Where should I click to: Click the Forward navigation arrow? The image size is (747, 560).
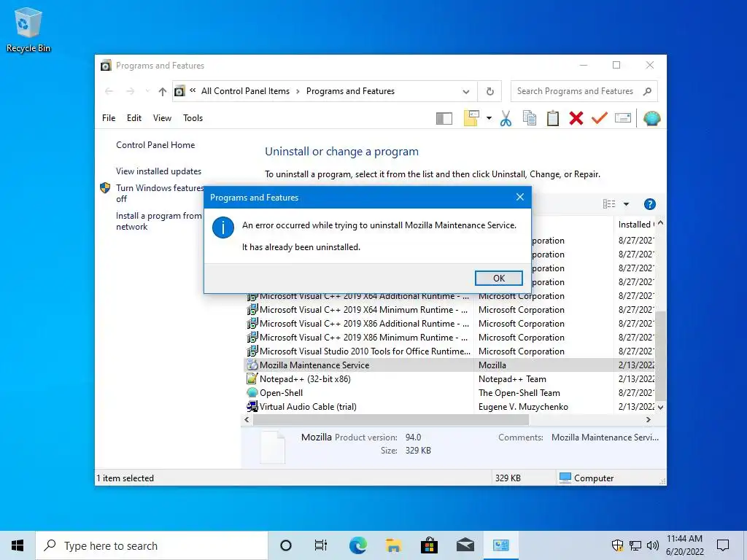pyautogui.click(x=130, y=91)
